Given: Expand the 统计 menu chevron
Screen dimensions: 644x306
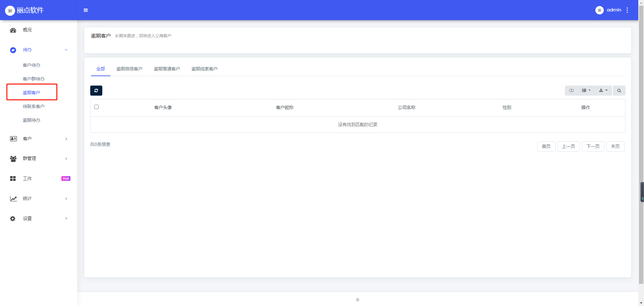Looking at the screenshot, I should click(66, 199).
